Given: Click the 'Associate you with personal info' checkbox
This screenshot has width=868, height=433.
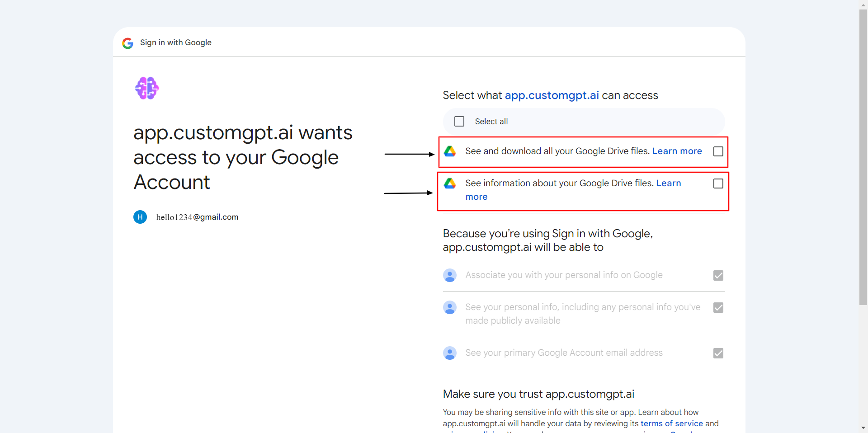Looking at the screenshot, I should (x=718, y=275).
